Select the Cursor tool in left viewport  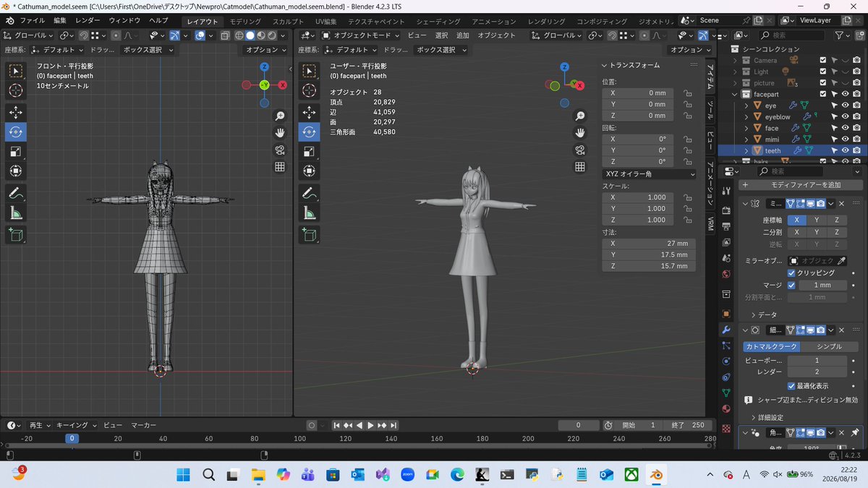coord(16,90)
